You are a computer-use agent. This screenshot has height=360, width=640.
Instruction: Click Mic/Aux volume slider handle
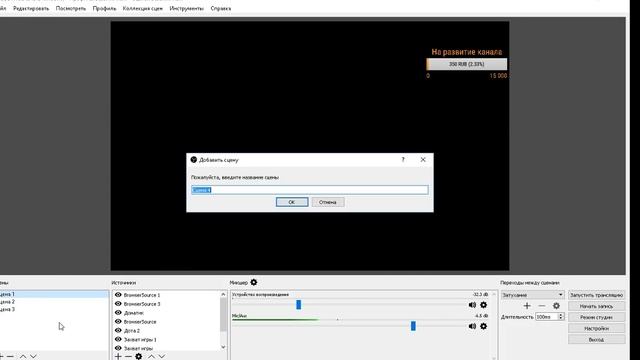pos(413,326)
